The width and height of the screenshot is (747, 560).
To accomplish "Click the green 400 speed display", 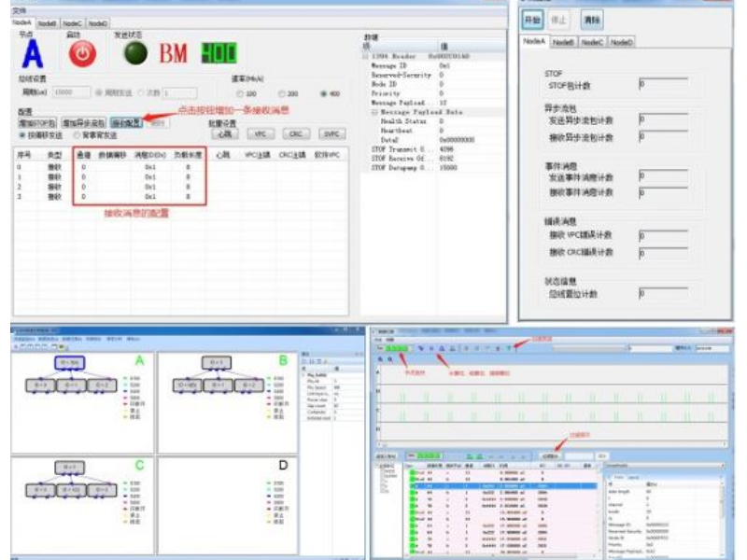I will [219, 53].
